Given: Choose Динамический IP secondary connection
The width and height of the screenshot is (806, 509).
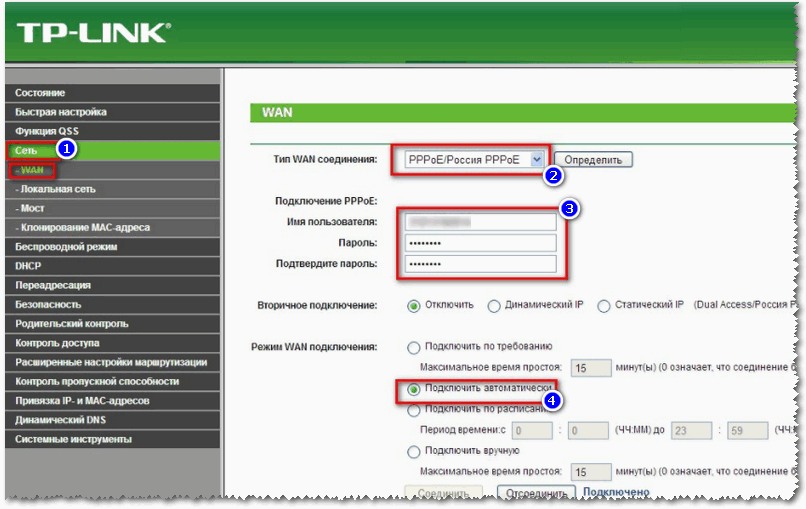Looking at the screenshot, I should click(x=494, y=306).
